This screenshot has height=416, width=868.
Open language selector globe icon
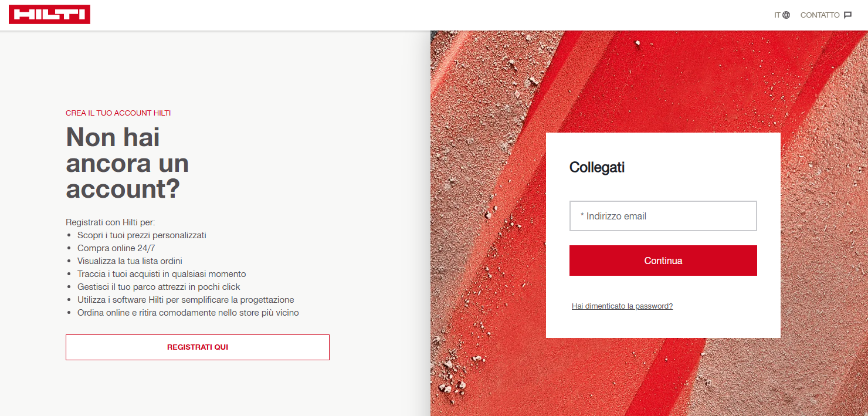click(786, 15)
